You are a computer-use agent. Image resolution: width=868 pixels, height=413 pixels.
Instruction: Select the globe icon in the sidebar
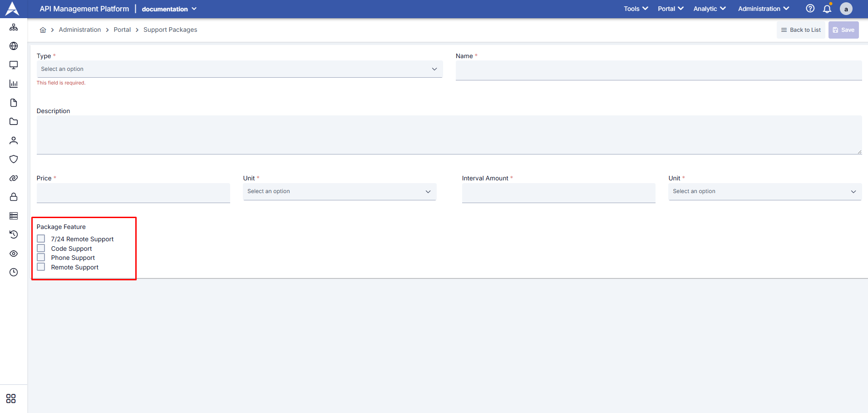click(x=14, y=46)
